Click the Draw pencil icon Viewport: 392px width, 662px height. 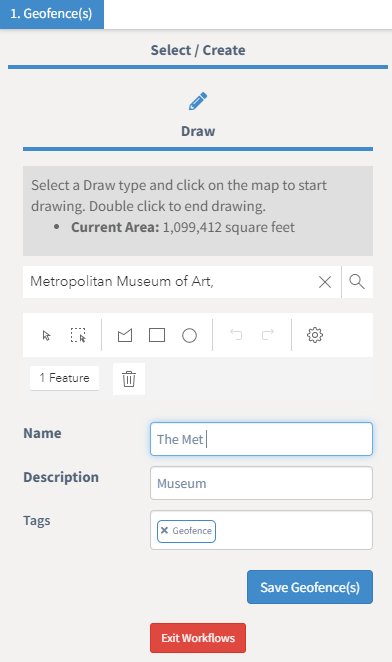click(x=198, y=101)
